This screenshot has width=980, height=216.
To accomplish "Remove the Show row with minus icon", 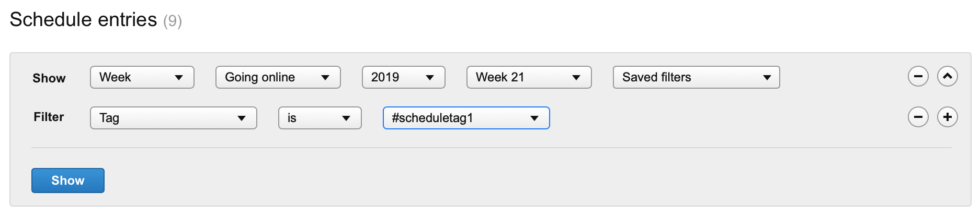I will [x=918, y=77].
